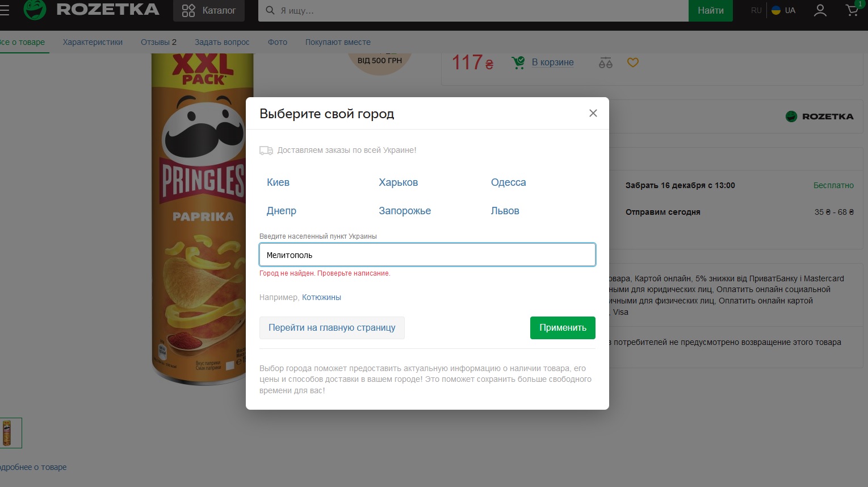Image resolution: width=868 pixels, height=487 pixels.
Task: Click the delivery truck icon in dialog
Action: tap(266, 151)
